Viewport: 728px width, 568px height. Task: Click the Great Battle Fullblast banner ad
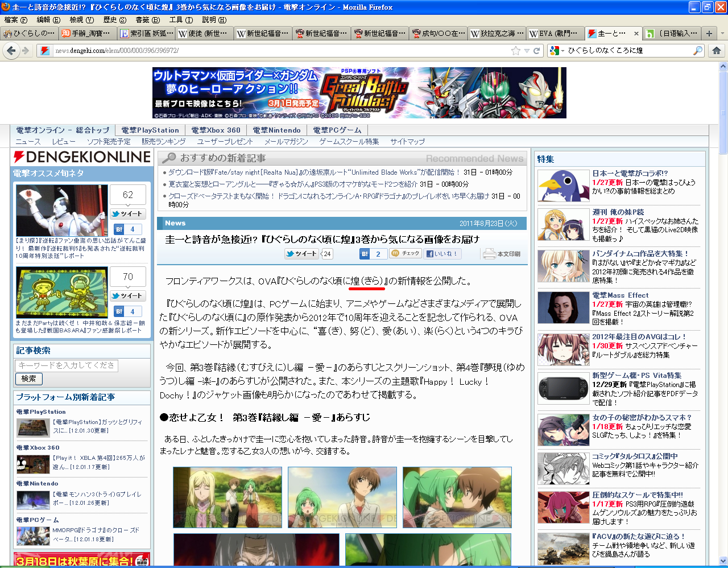[x=359, y=93]
